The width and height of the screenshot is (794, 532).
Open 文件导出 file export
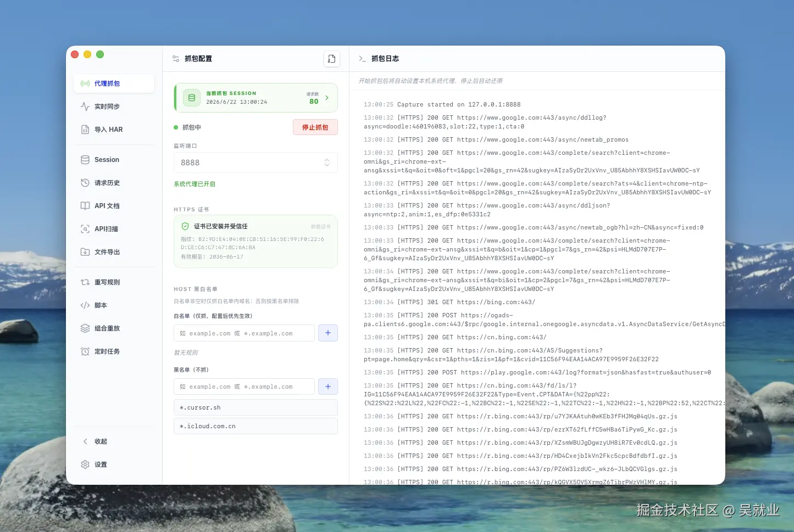tap(114, 252)
